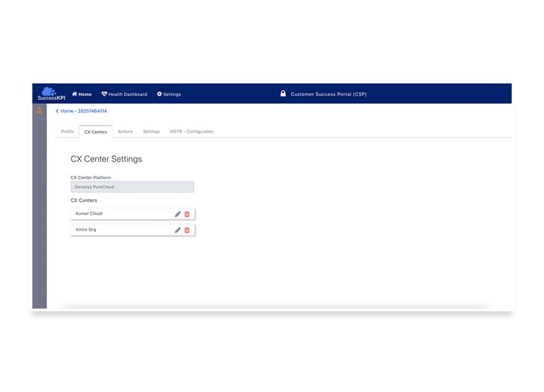Edit Kumar Cloud using pencil icon
Screen dimensions: 544x392
click(178, 214)
